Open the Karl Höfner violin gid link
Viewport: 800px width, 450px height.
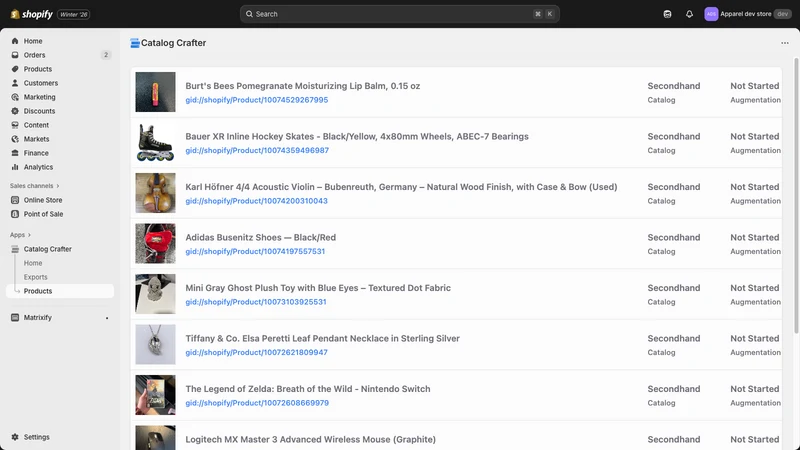point(257,201)
